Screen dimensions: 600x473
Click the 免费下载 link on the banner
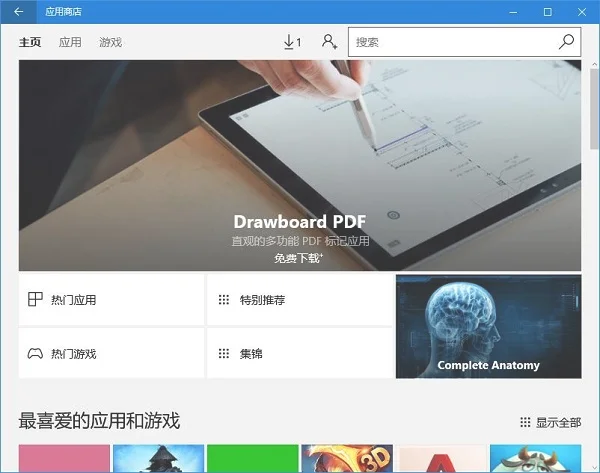(x=298, y=258)
